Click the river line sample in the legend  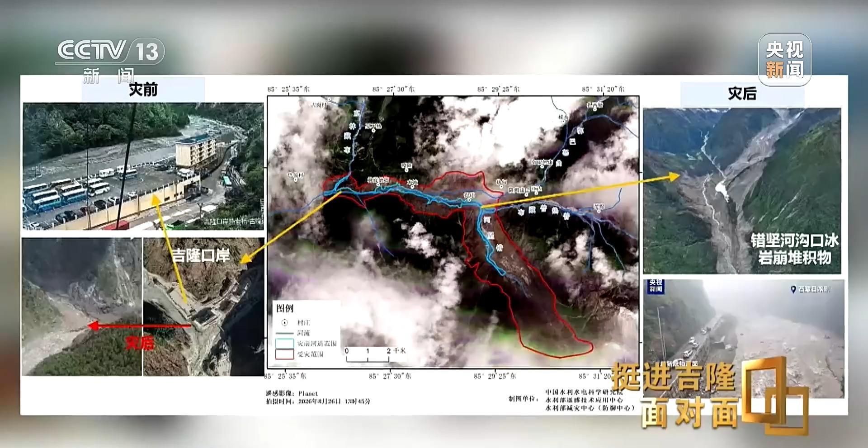[x=285, y=333]
